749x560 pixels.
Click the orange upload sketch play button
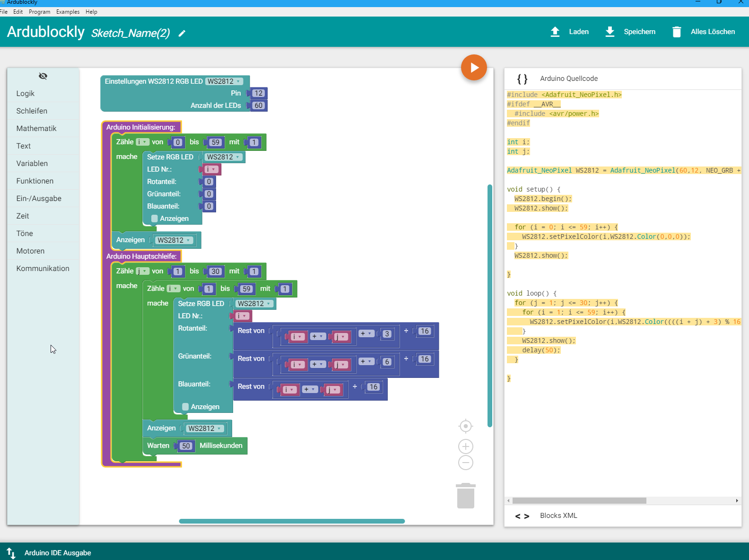point(474,68)
